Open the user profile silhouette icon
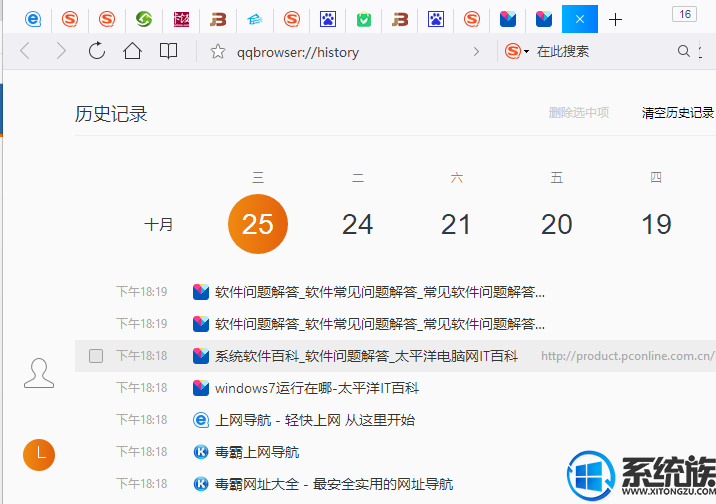 click(39, 373)
